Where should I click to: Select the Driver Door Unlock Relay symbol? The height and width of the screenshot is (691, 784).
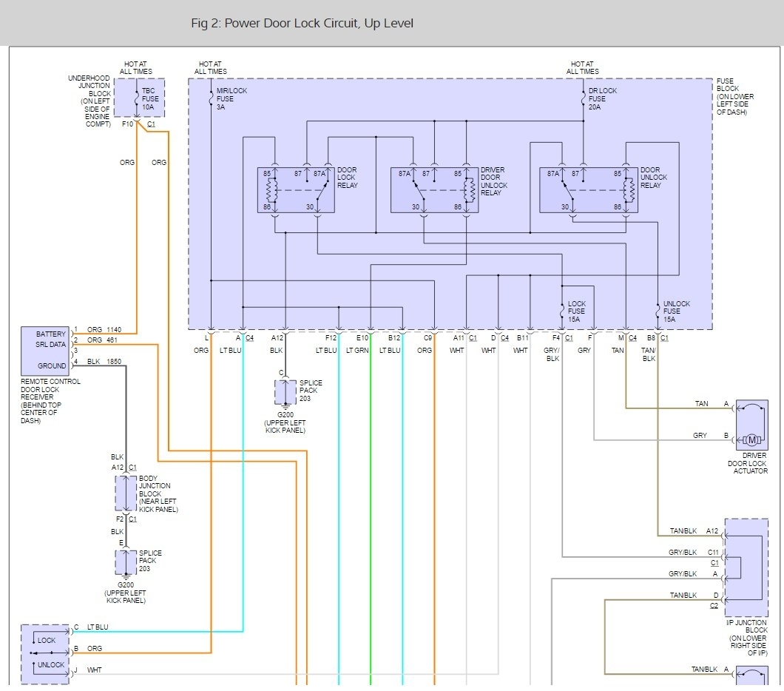point(434,190)
